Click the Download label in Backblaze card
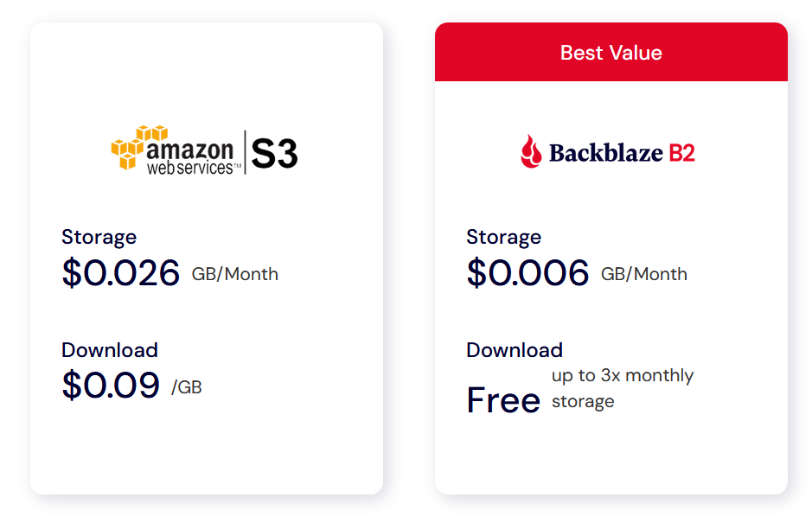This screenshot has height=523, width=812. pos(515,350)
